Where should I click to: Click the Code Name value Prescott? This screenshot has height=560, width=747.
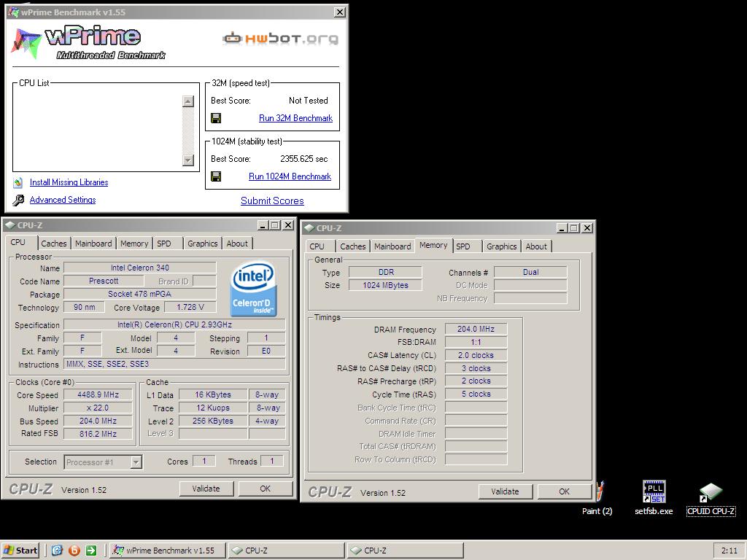(104, 281)
